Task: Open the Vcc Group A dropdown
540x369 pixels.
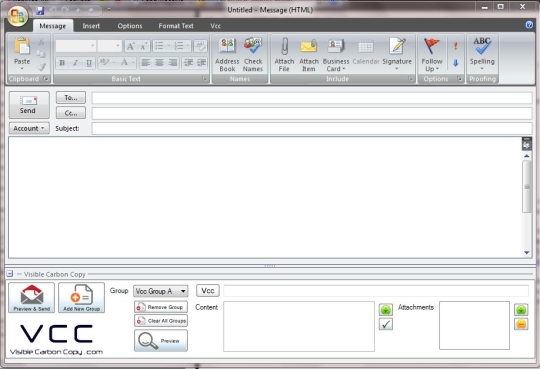Action: [x=161, y=291]
